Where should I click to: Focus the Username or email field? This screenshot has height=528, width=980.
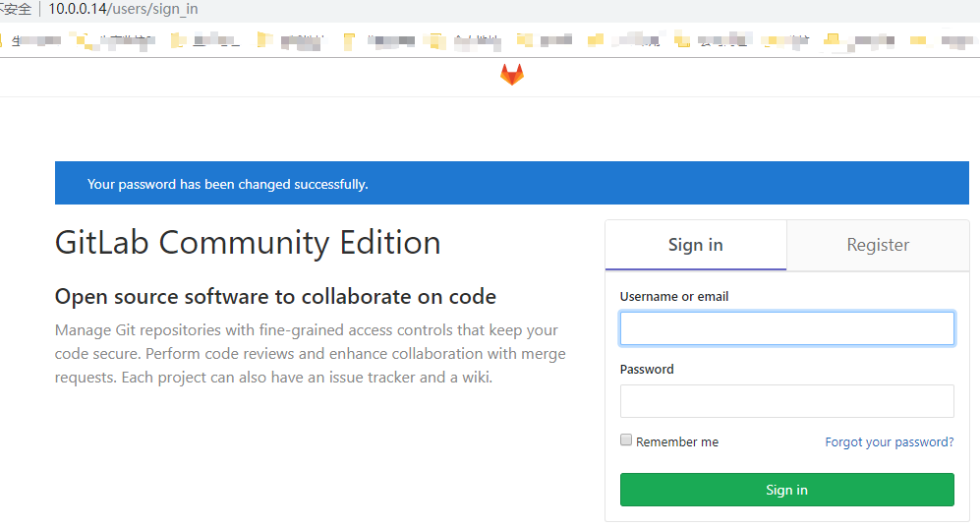point(787,328)
